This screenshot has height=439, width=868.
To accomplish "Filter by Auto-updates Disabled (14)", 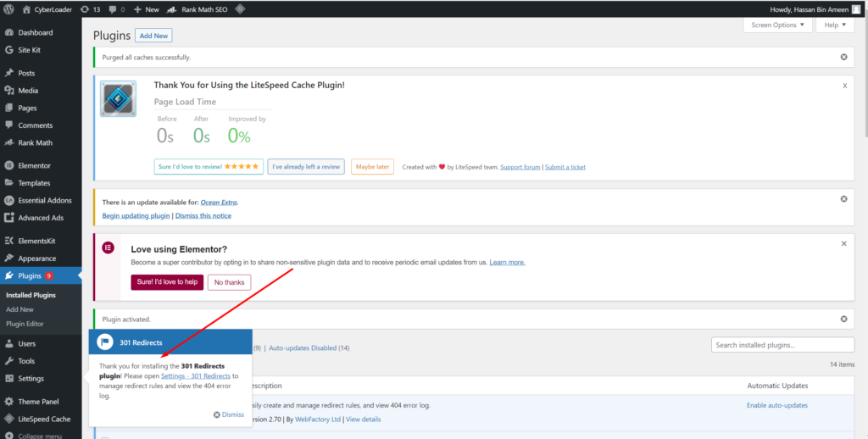I will (309, 348).
